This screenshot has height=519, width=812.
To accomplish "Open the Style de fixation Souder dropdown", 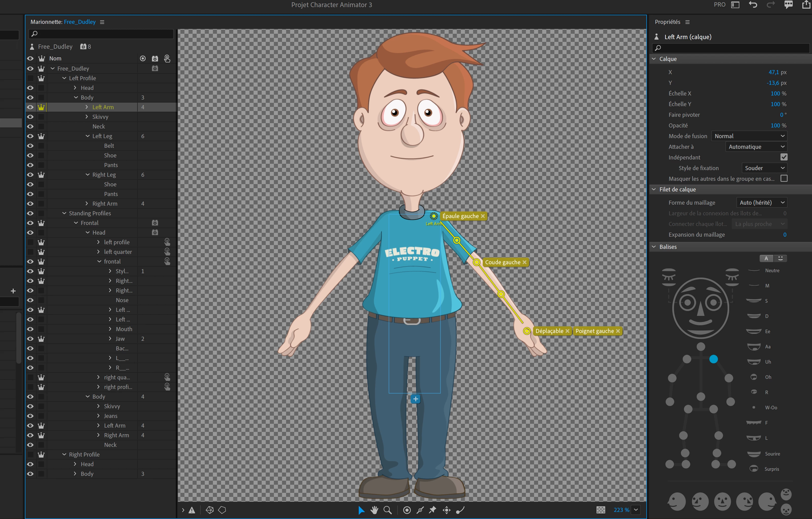I will [764, 168].
